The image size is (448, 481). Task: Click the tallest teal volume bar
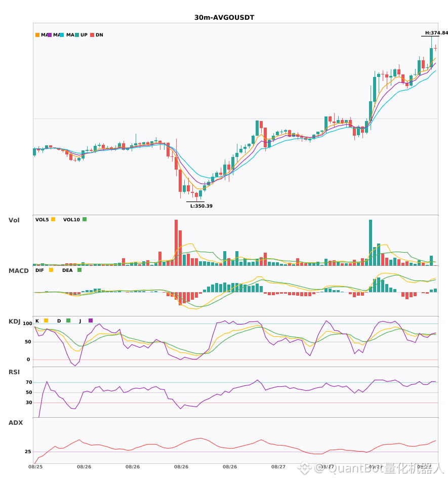(x=371, y=243)
